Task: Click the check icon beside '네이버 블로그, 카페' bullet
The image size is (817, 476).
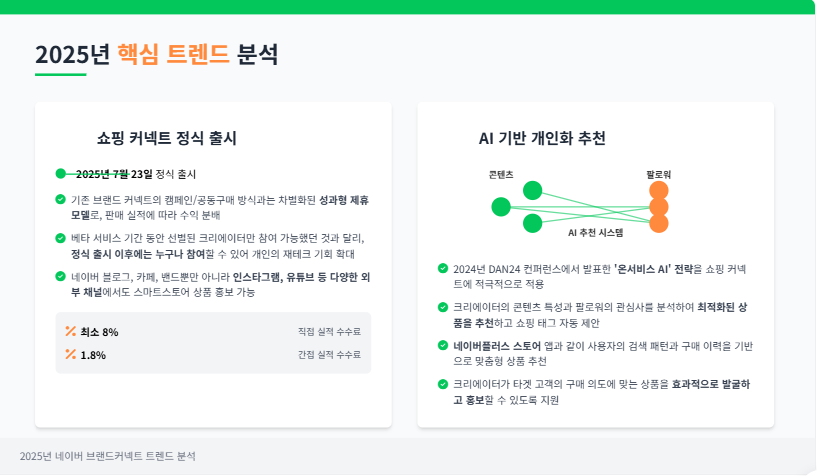Action: [x=61, y=276]
